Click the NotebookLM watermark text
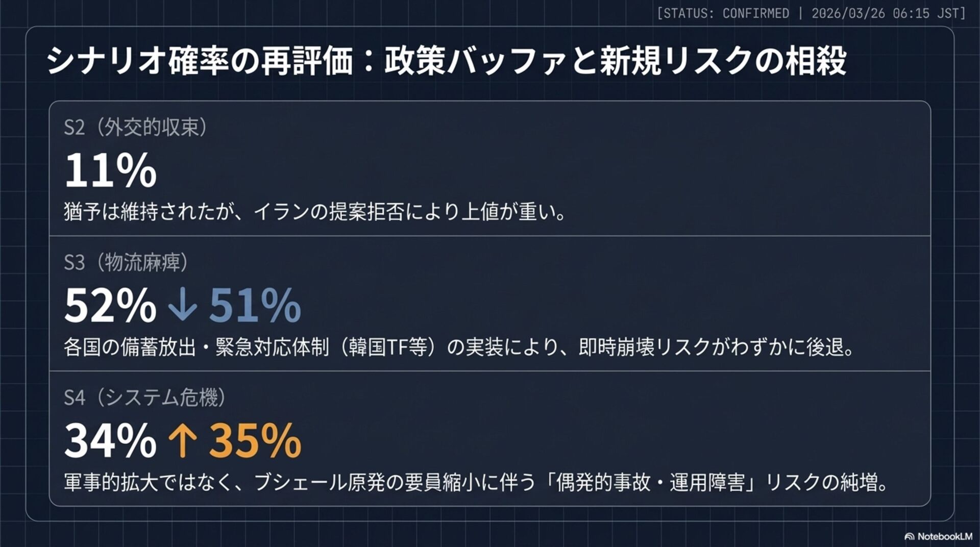Viewport: 980px width, 547px height. 945,536
